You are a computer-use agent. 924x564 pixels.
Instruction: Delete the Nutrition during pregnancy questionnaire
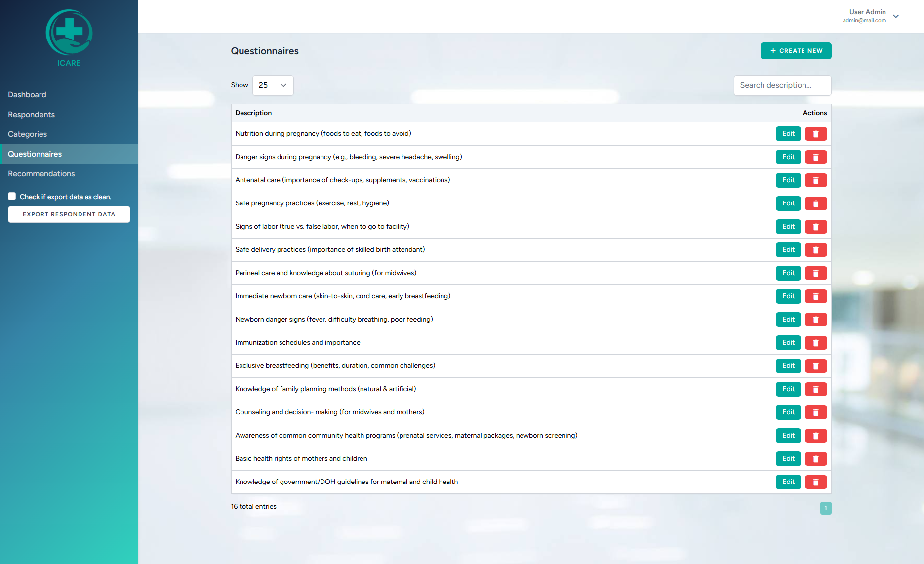[815, 133]
